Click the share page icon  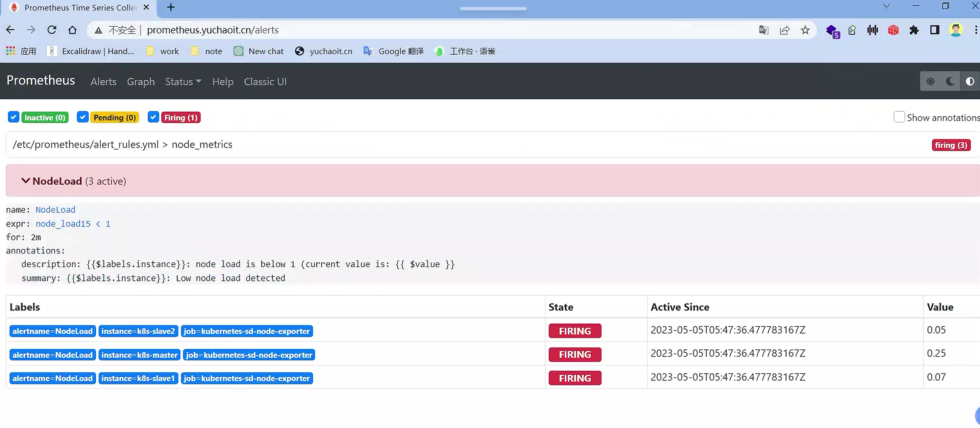[x=784, y=30]
